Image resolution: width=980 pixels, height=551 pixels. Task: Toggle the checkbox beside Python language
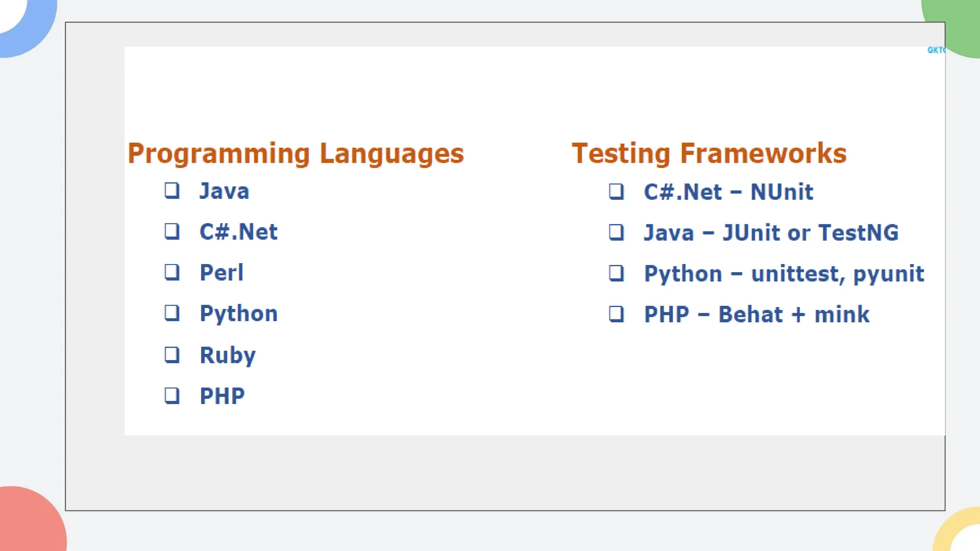click(x=172, y=313)
